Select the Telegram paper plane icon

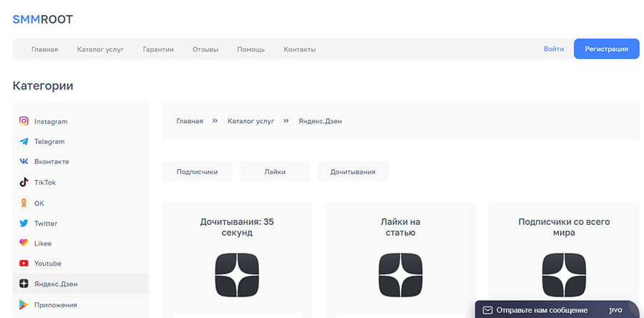pos(24,142)
